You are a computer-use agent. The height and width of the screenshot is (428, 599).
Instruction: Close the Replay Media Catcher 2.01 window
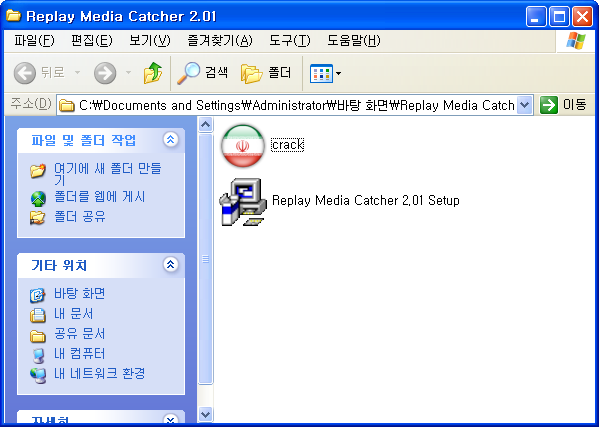pyautogui.click(x=583, y=17)
